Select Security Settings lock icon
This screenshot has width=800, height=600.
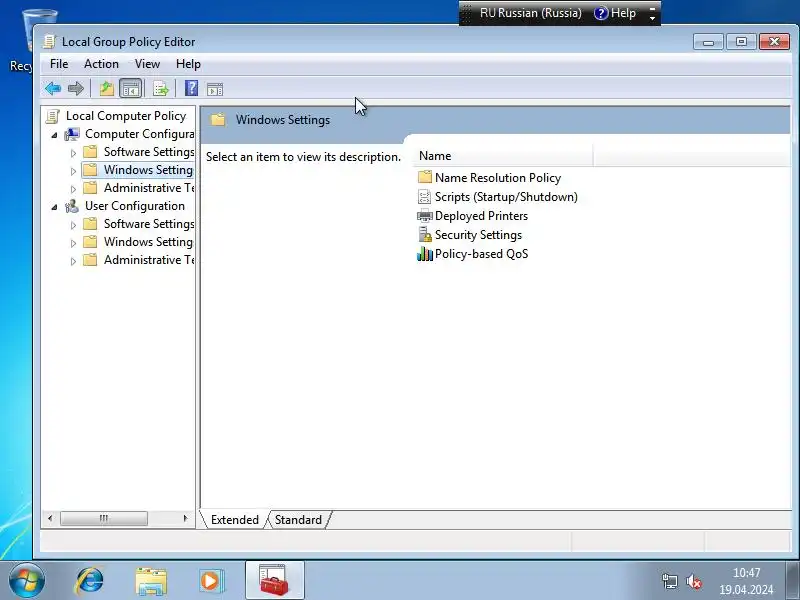(x=424, y=235)
